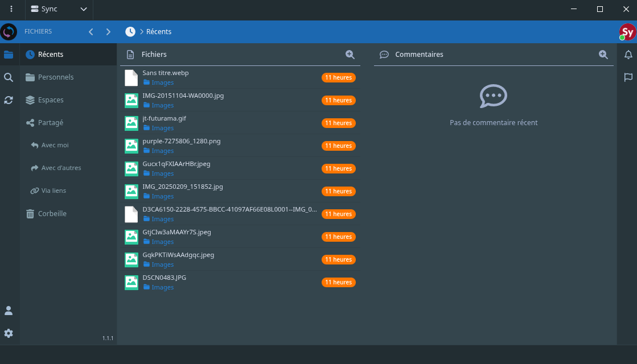Open search inside the Commentaires panel

point(603,55)
